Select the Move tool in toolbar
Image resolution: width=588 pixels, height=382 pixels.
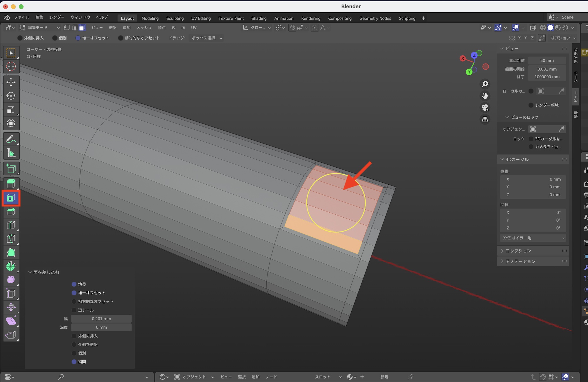[x=11, y=82]
